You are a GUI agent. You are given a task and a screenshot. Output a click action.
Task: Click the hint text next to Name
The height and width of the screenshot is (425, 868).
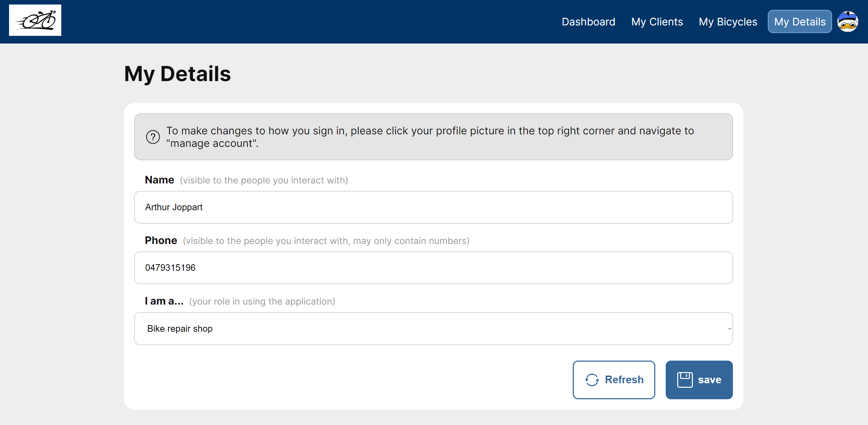tap(264, 180)
